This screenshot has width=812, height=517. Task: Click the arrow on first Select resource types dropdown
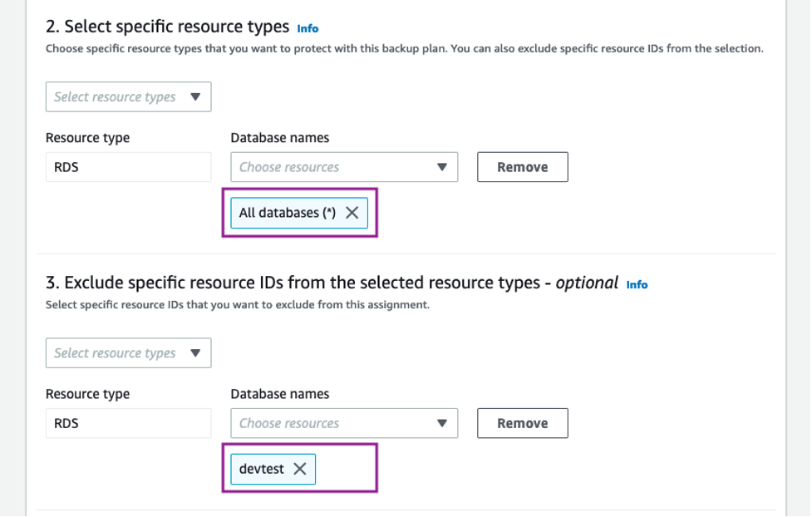tap(197, 96)
